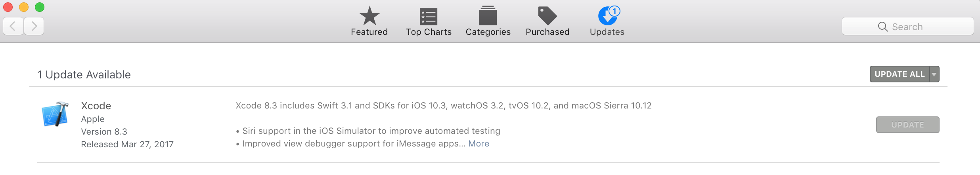Screen dimensions: 980x175
Task: Open the More link in the Xcode description
Action: tap(479, 144)
